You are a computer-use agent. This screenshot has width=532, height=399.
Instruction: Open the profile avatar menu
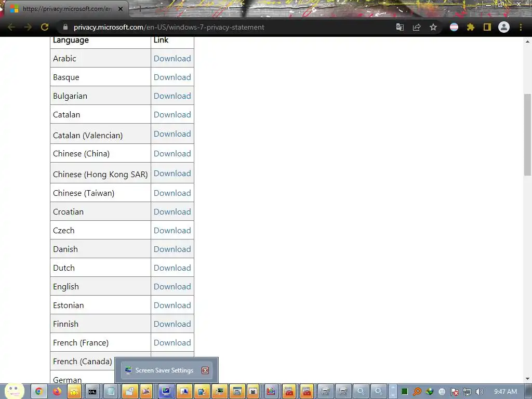[x=504, y=27]
